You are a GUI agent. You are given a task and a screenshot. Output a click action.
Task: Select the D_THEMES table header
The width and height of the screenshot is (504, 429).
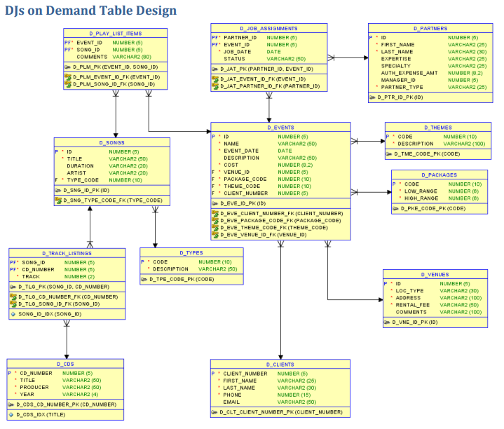pos(438,128)
